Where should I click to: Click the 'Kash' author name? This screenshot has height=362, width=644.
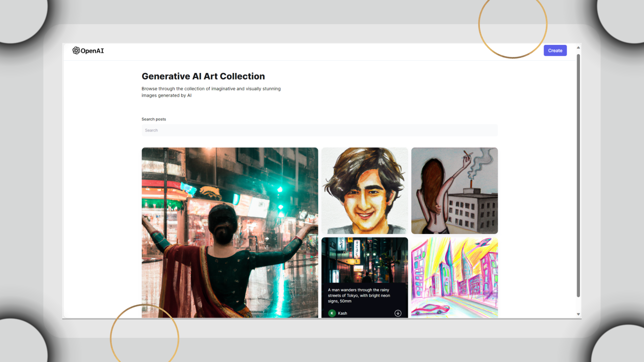[x=342, y=313]
